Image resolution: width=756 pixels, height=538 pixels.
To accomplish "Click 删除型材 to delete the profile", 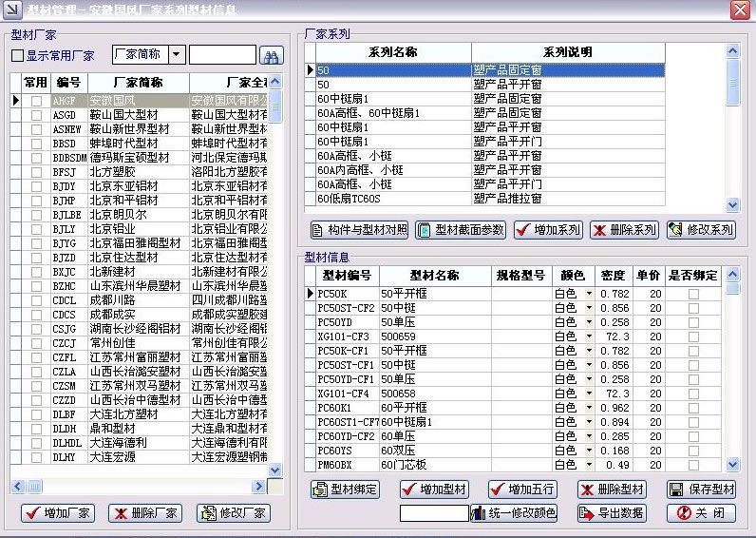I will 613,490.
